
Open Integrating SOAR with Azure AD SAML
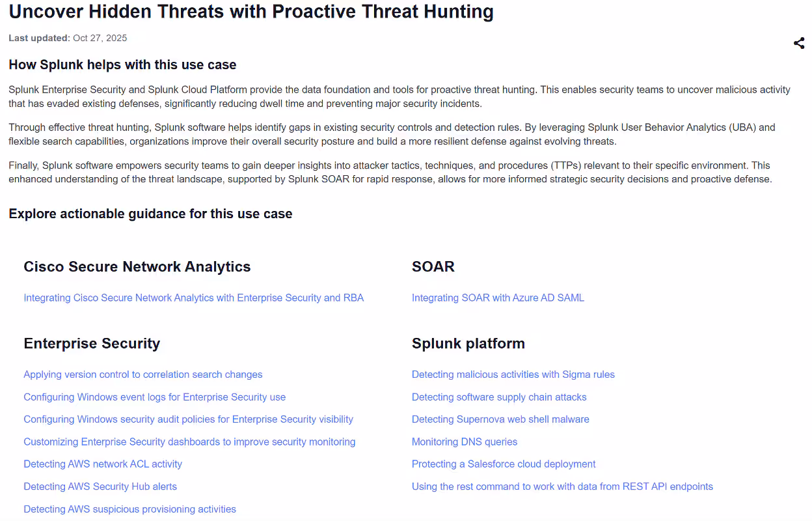pos(498,298)
